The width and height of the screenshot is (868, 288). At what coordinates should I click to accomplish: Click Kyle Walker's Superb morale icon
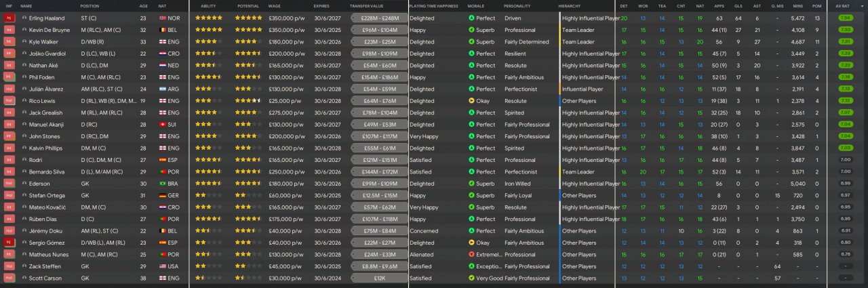(x=472, y=42)
